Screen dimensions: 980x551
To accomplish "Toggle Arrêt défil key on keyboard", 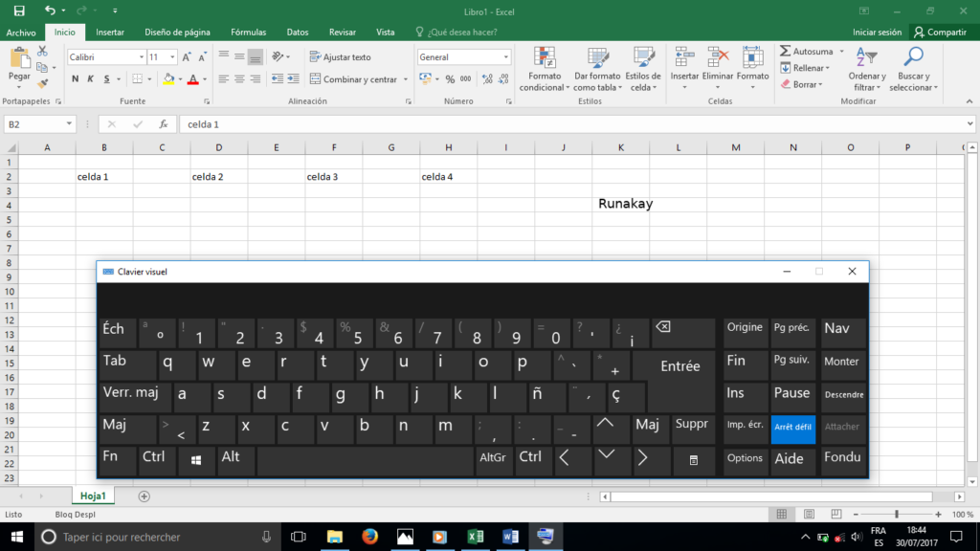I will tap(793, 427).
